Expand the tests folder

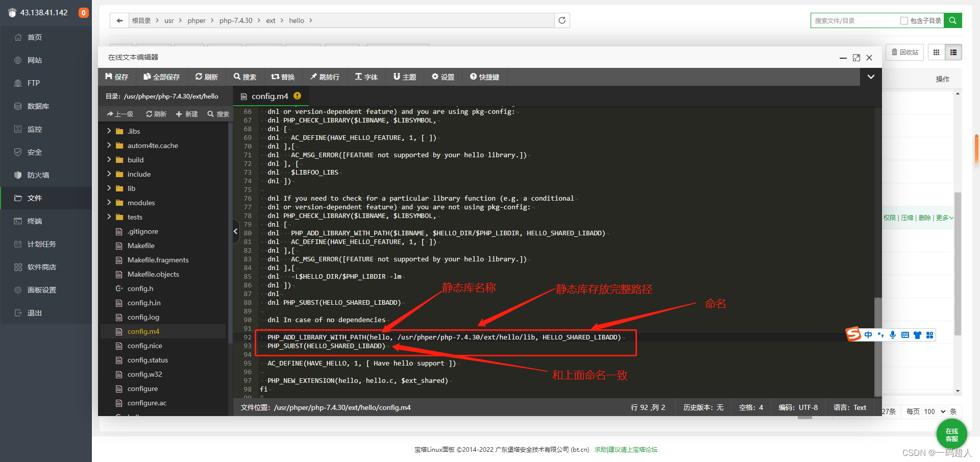click(109, 217)
